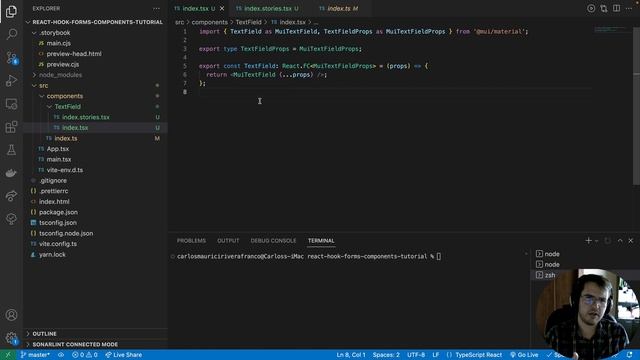Image resolution: width=640 pixels, height=360 pixels.
Task: Click Go Live in status bar
Action: click(524, 355)
